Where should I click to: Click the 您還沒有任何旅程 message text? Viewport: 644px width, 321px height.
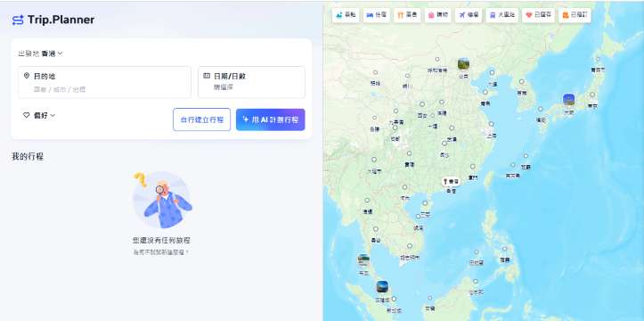pyautogui.click(x=161, y=241)
